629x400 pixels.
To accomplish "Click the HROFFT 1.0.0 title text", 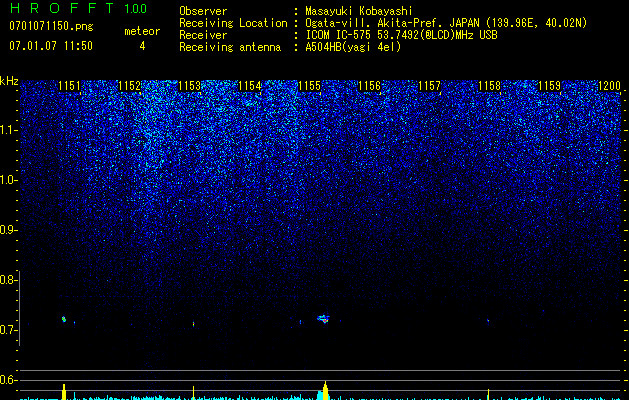I will (78, 8).
